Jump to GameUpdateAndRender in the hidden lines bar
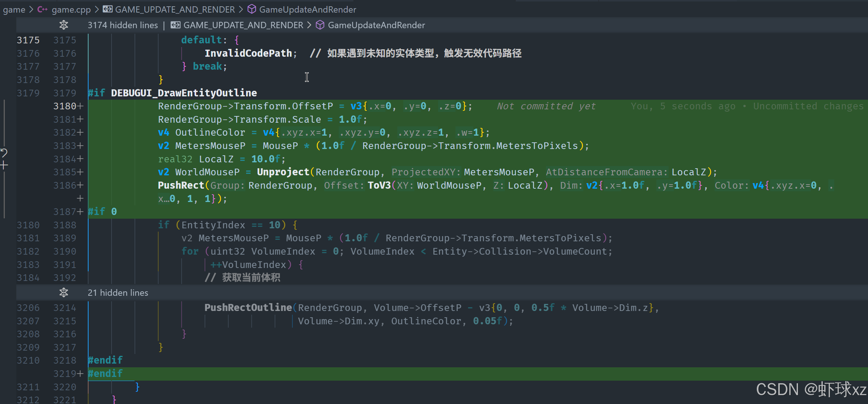 coord(376,25)
